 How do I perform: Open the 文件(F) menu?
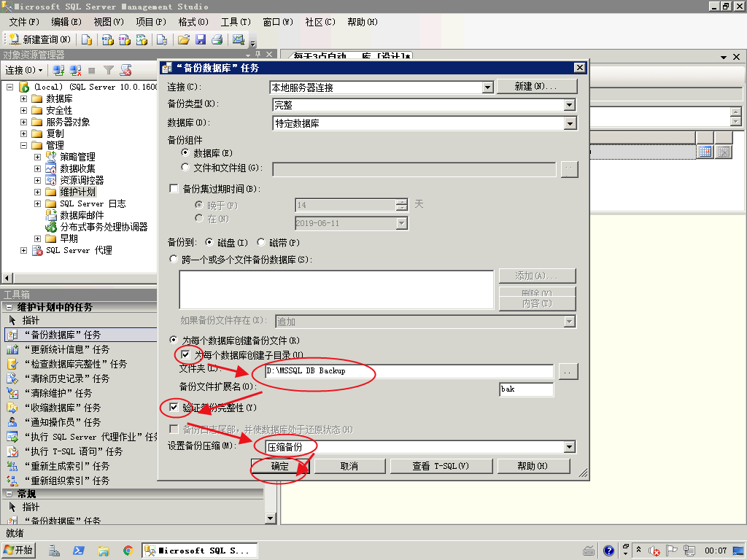click(x=24, y=23)
